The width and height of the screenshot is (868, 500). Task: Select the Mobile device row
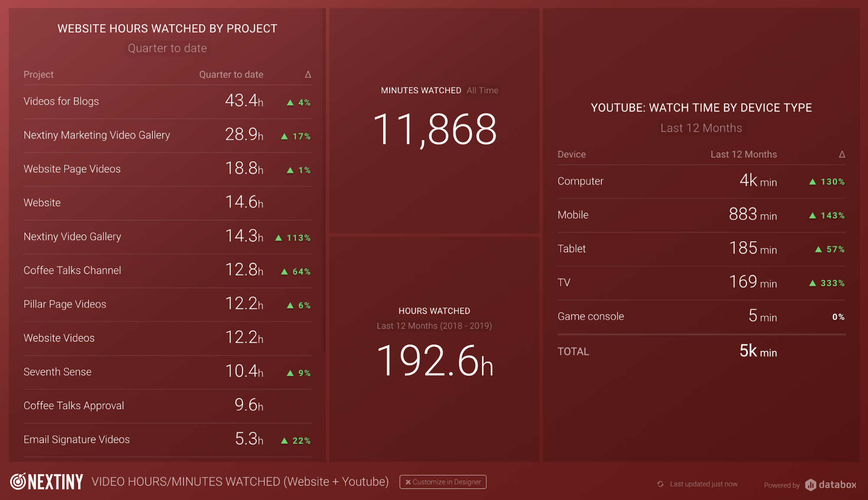click(x=701, y=215)
